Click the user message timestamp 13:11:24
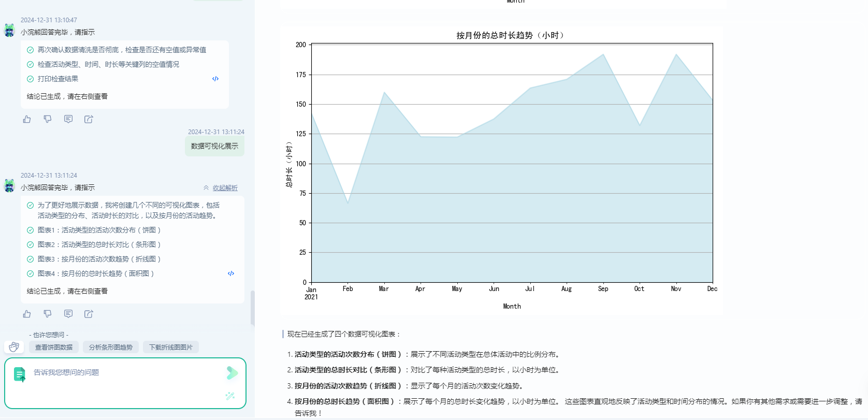 pyautogui.click(x=216, y=132)
